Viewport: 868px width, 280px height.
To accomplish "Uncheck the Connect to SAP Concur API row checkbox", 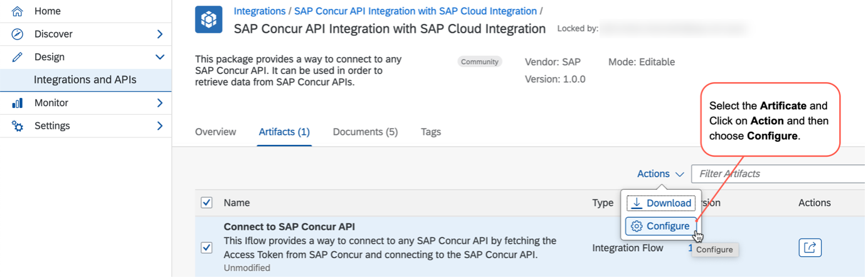I will coord(206,247).
